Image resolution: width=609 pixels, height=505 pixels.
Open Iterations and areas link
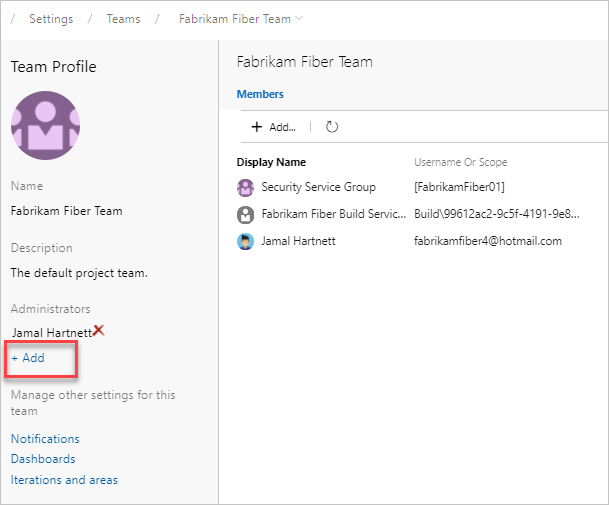coord(64,480)
